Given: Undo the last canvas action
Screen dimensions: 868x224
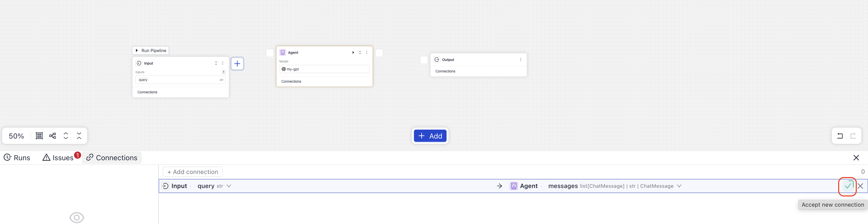Looking at the screenshot, I should tap(840, 136).
